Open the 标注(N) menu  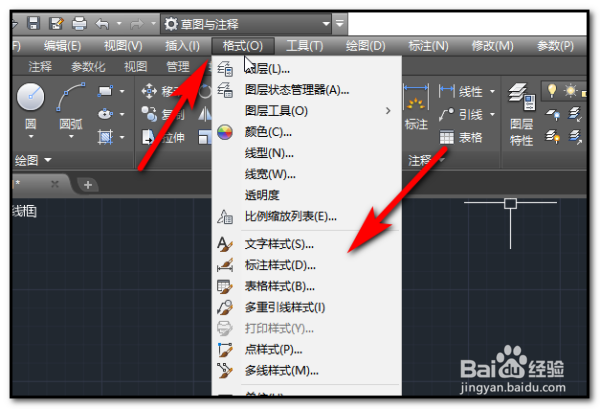tap(428, 46)
